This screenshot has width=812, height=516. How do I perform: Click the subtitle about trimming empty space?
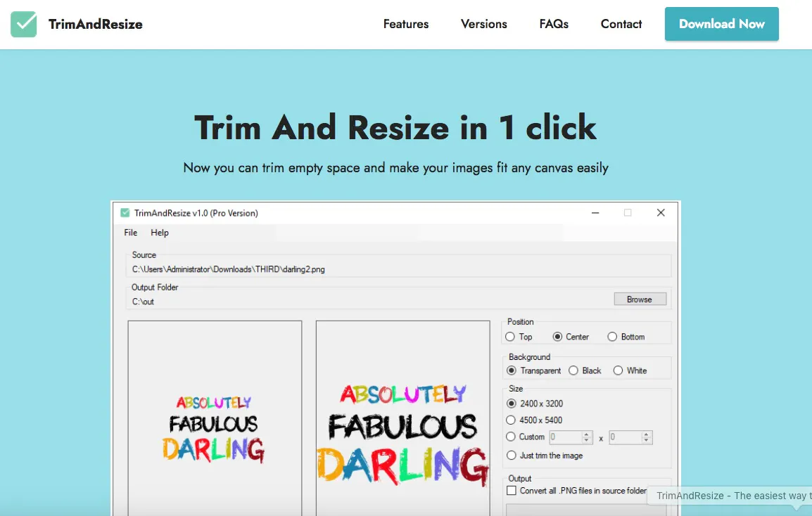click(395, 168)
